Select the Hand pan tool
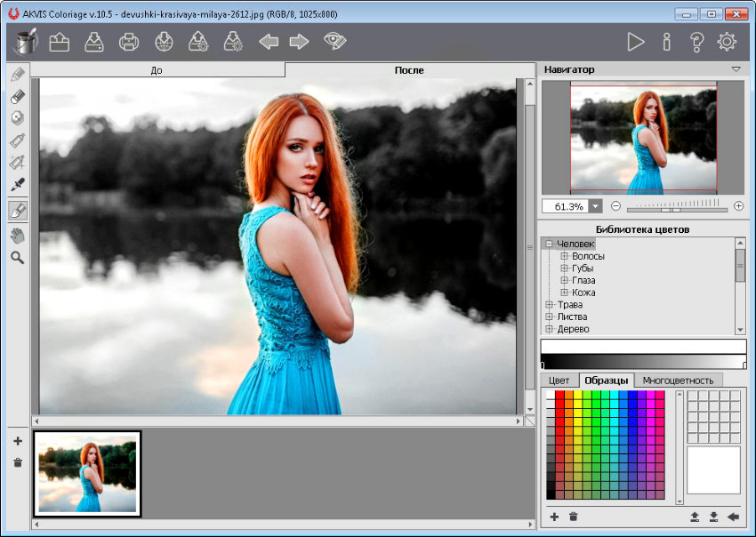Image resolution: width=756 pixels, height=537 pixels. click(17, 236)
